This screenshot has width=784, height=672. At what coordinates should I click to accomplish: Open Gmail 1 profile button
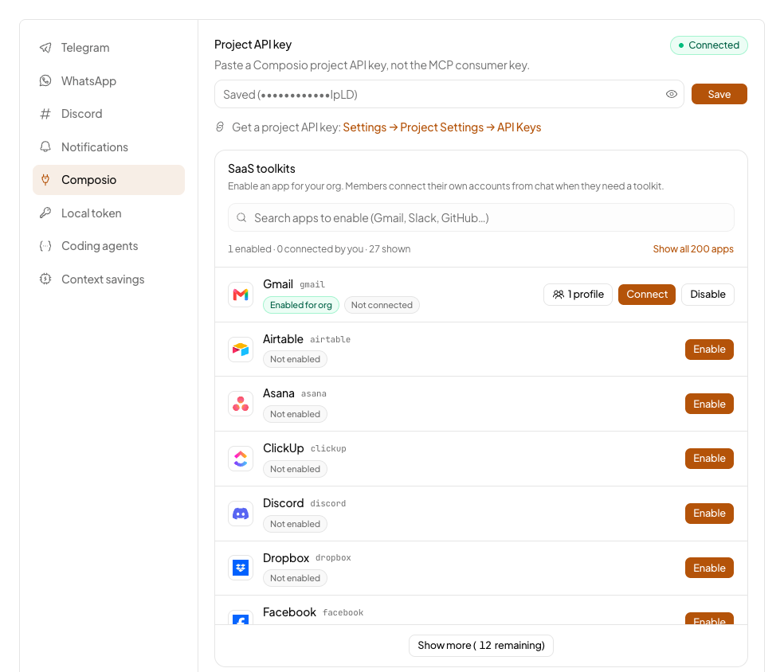(578, 295)
